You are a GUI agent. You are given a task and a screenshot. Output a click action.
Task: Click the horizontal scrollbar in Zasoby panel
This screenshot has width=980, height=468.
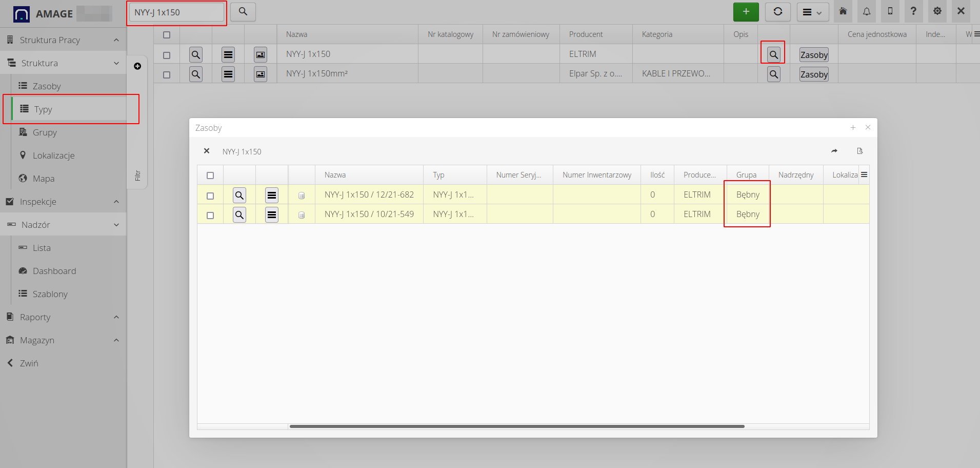516,426
